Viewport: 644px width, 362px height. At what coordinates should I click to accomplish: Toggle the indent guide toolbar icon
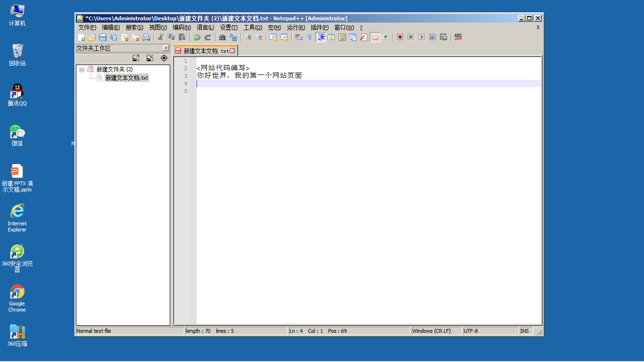pyautogui.click(x=321, y=37)
